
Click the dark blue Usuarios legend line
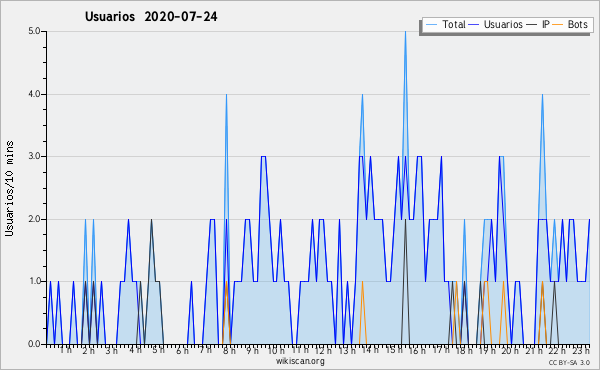click(474, 25)
